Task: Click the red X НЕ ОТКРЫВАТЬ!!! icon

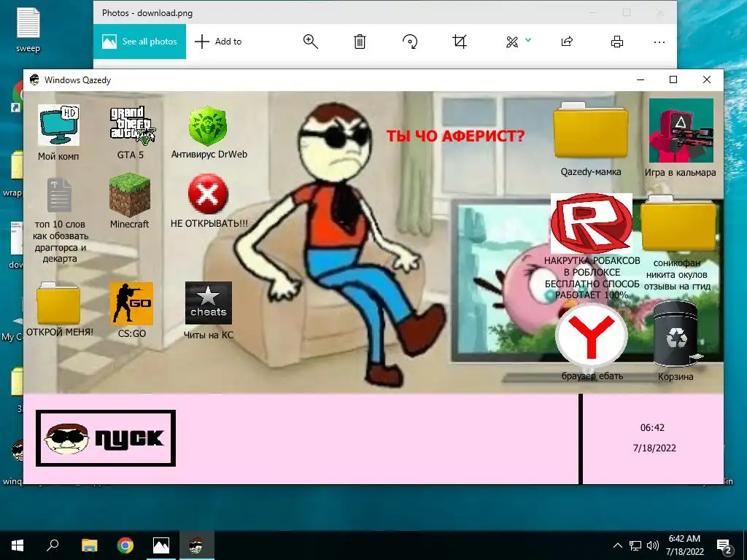Action: 208,194
